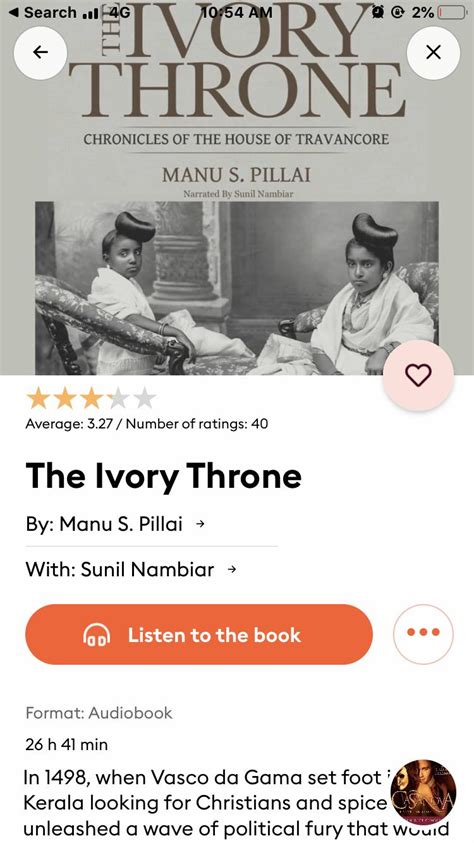Open the Casanova floating mini player thumbnail
Image resolution: width=474 pixels, height=843 pixels.
click(x=424, y=791)
